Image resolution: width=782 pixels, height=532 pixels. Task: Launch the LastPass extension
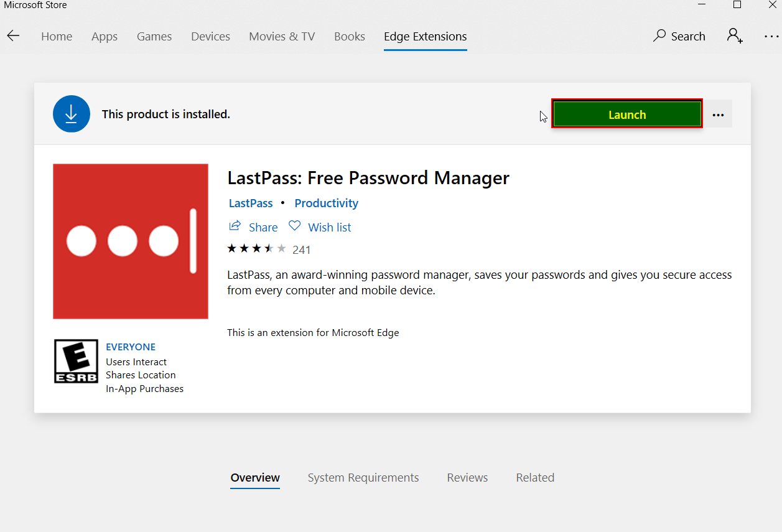click(626, 114)
